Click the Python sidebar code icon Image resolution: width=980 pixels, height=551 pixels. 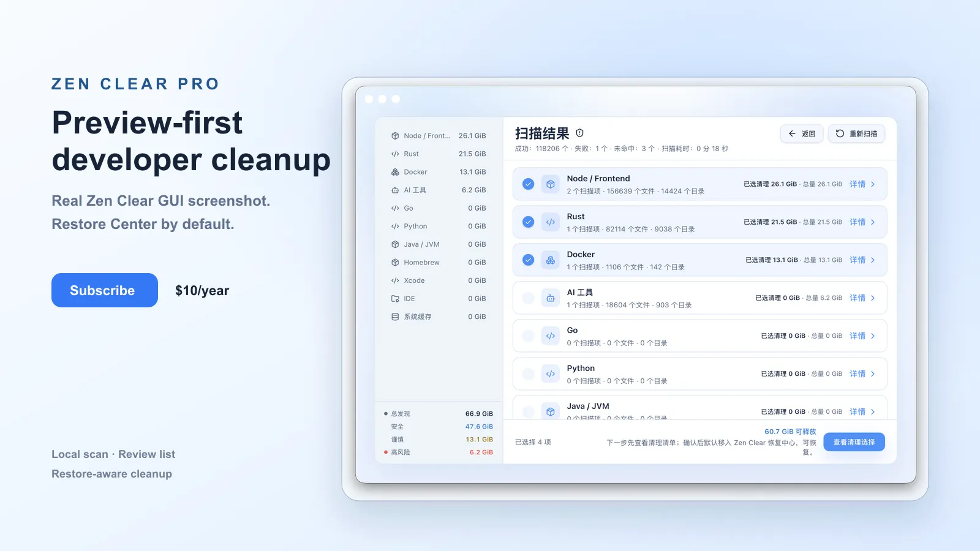point(395,227)
